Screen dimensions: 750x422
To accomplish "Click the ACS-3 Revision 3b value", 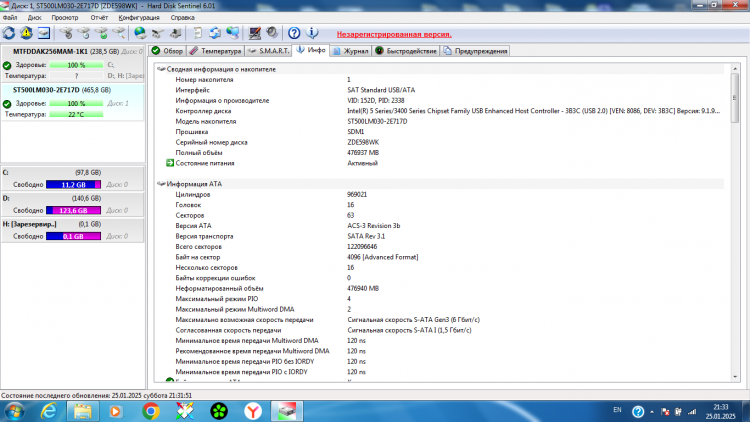I will [x=374, y=226].
